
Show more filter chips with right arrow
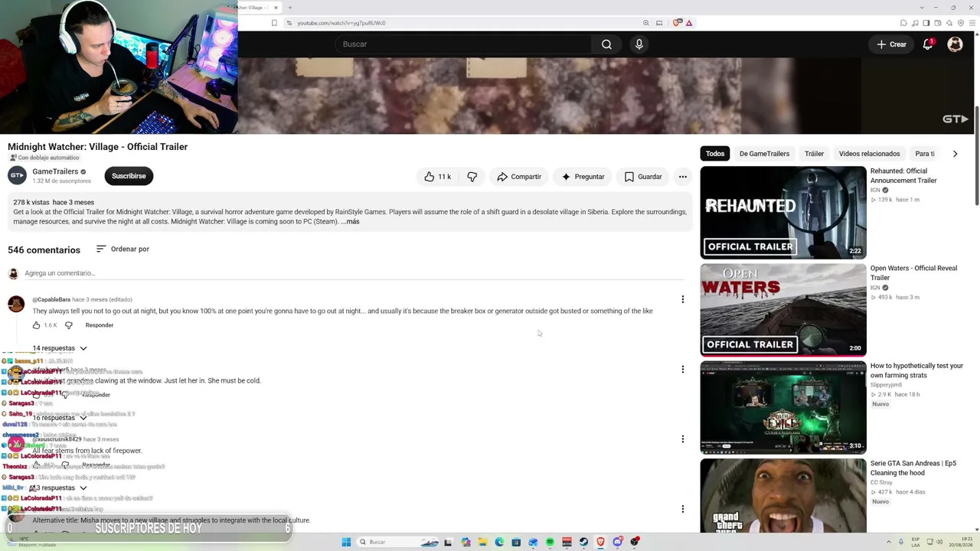tap(955, 154)
